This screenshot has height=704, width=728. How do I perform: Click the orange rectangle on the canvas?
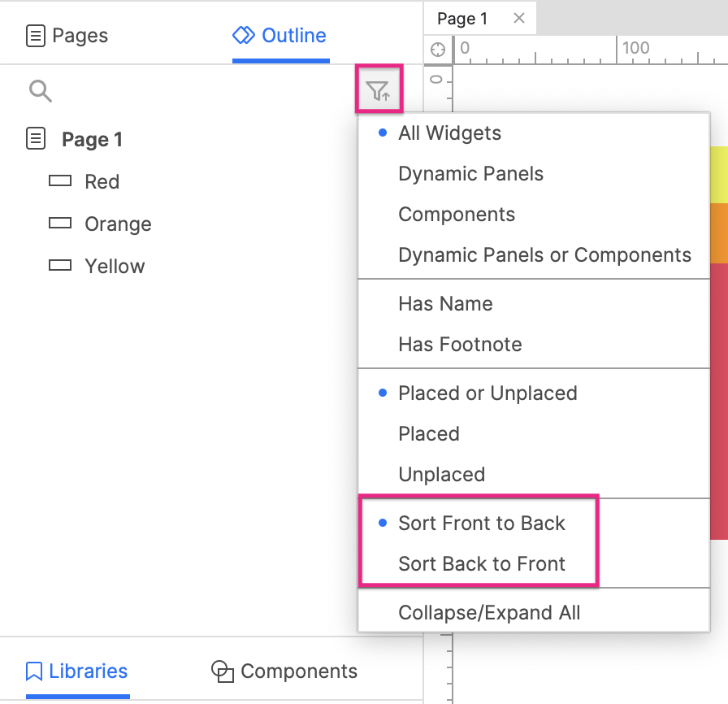[719, 233]
